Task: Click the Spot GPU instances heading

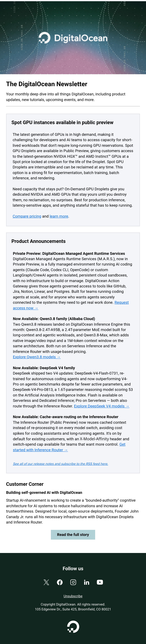Action: click(62, 123)
